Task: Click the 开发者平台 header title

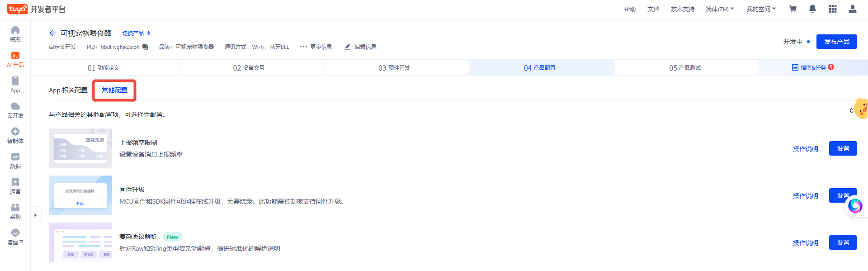Action: point(48,9)
